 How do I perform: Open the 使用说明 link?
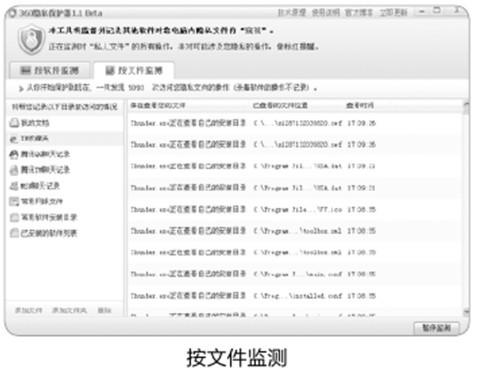325,13
